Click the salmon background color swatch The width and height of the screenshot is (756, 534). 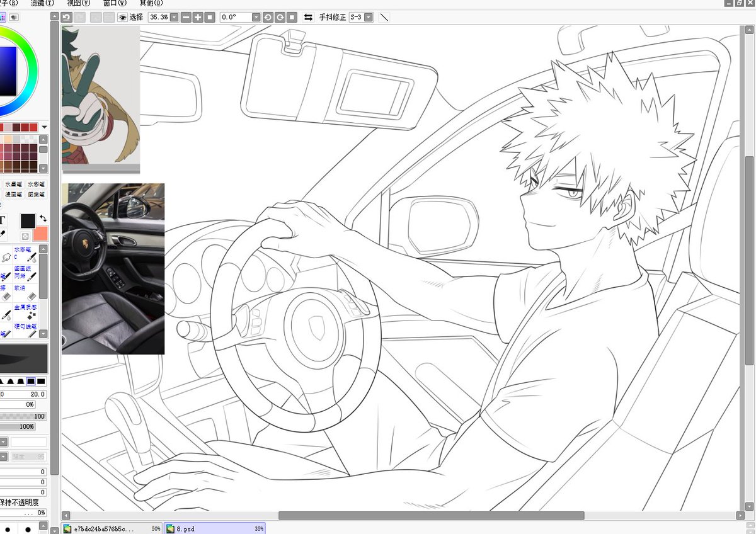(x=40, y=234)
